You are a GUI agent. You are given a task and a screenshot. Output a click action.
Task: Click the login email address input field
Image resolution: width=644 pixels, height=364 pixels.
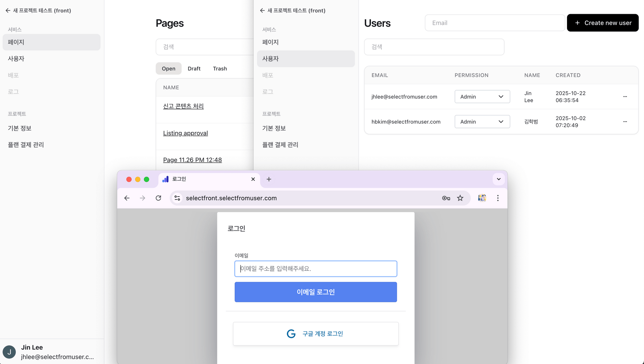[316, 269]
